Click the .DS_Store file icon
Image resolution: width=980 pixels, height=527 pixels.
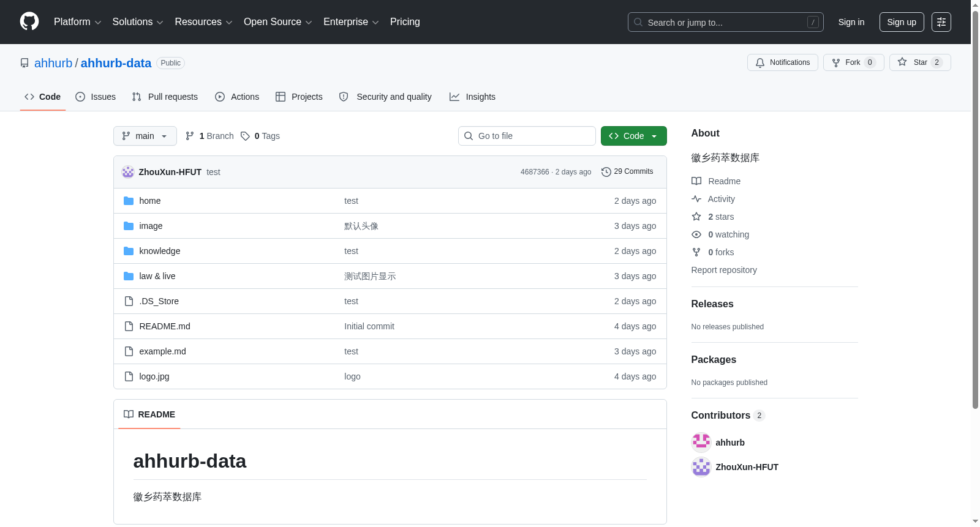pos(129,301)
